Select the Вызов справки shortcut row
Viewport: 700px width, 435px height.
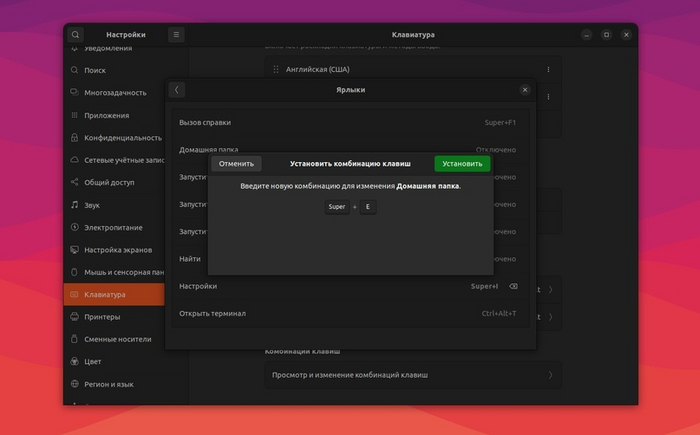[350, 122]
